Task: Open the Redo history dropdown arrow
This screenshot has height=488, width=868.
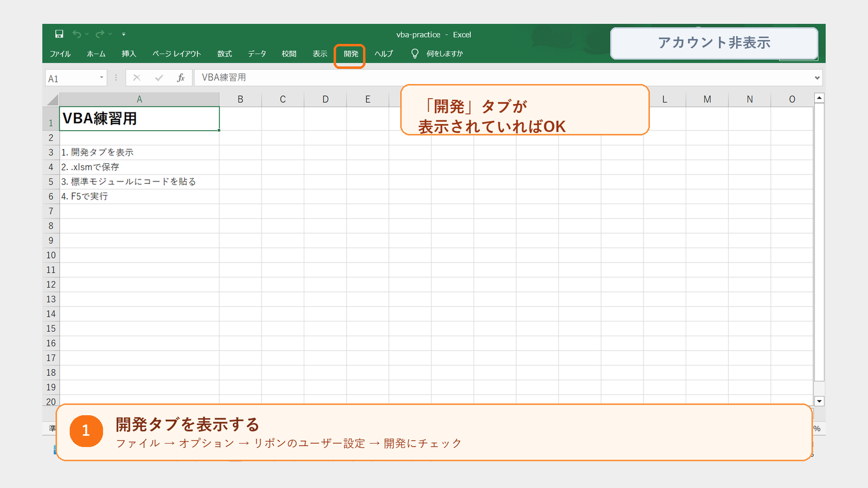Action: click(110, 34)
